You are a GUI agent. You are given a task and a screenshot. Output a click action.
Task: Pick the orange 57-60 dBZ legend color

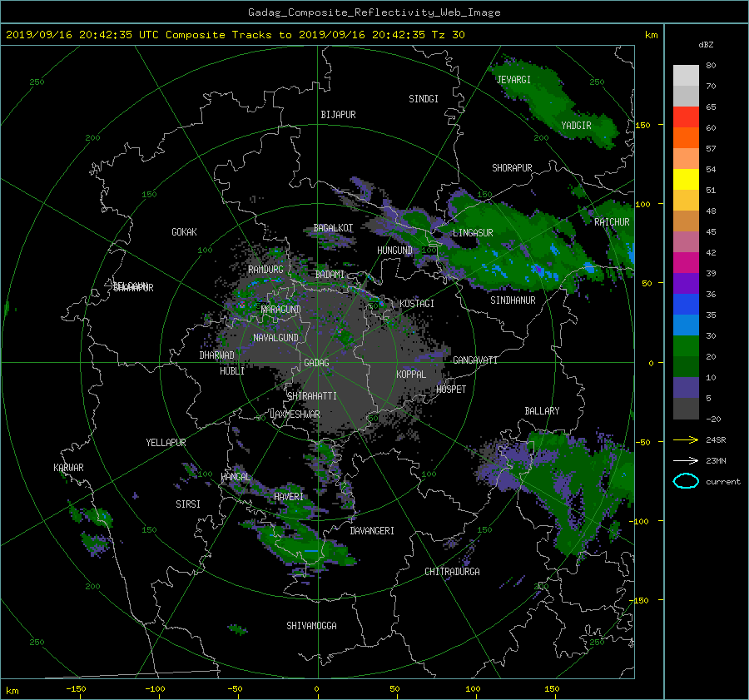coord(686,137)
